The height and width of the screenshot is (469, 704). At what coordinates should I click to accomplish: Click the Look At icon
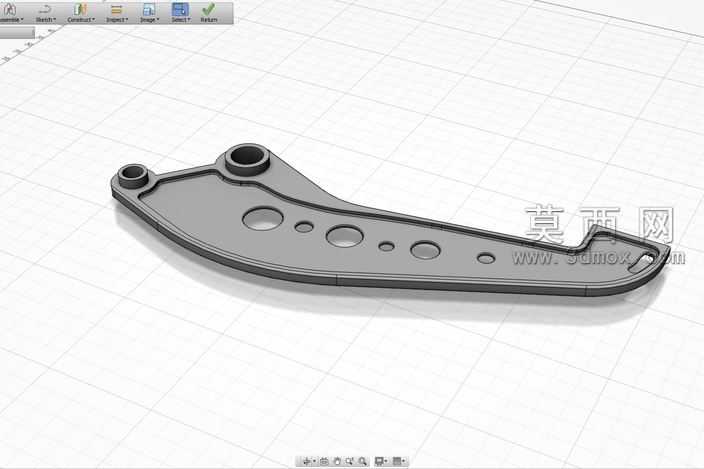point(324,461)
